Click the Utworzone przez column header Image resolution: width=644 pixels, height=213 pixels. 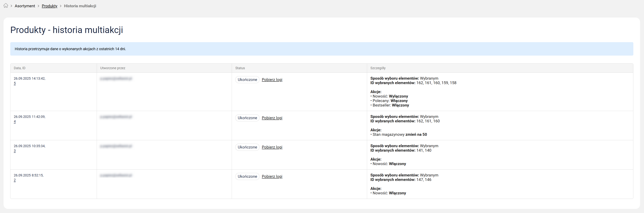pyautogui.click(x=113, y=68)
